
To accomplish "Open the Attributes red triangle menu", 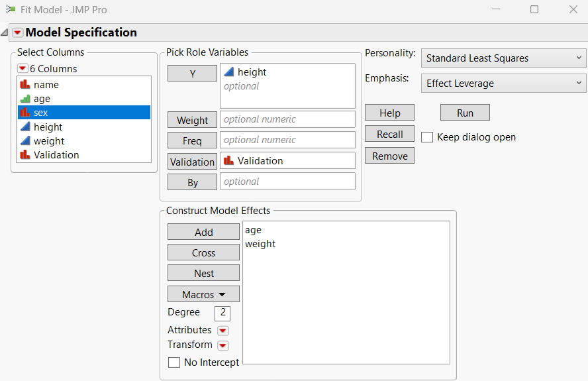I will coord(223,331).
